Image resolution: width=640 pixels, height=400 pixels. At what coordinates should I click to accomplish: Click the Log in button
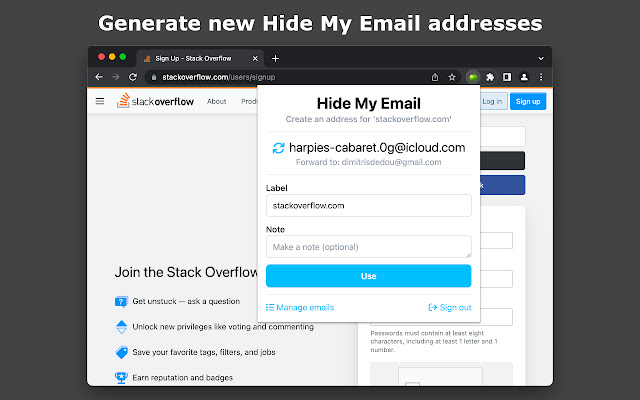493,101
